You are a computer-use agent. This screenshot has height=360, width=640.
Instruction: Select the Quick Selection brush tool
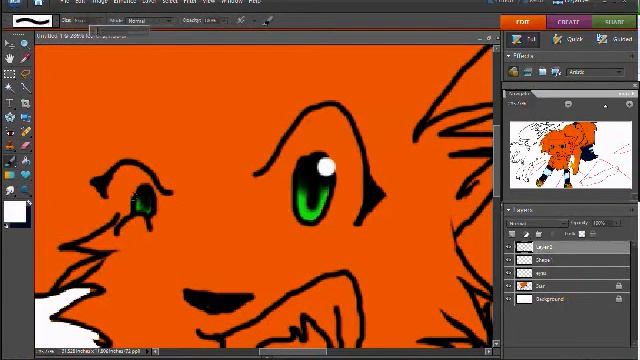pos(25,88)
